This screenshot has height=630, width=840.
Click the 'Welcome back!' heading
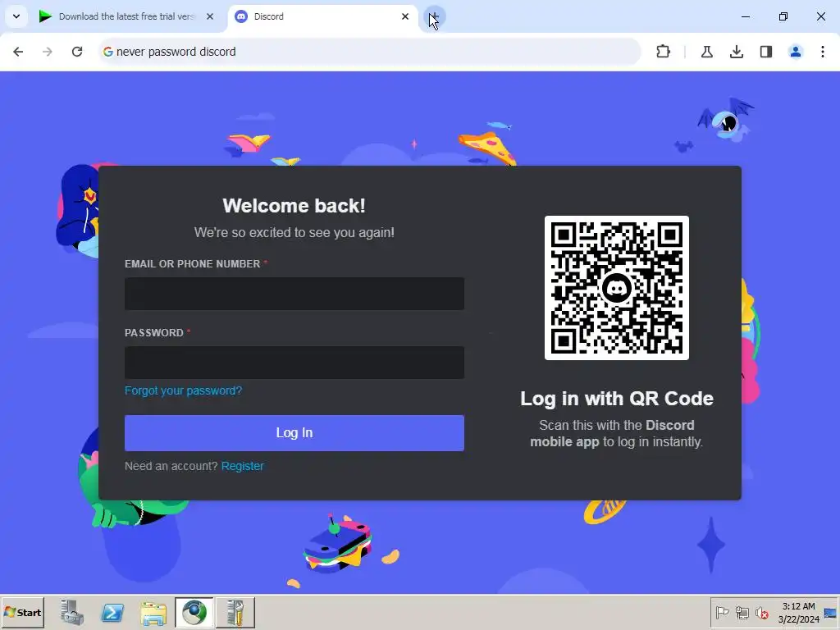pyautogui.click(x=294, y=206)
